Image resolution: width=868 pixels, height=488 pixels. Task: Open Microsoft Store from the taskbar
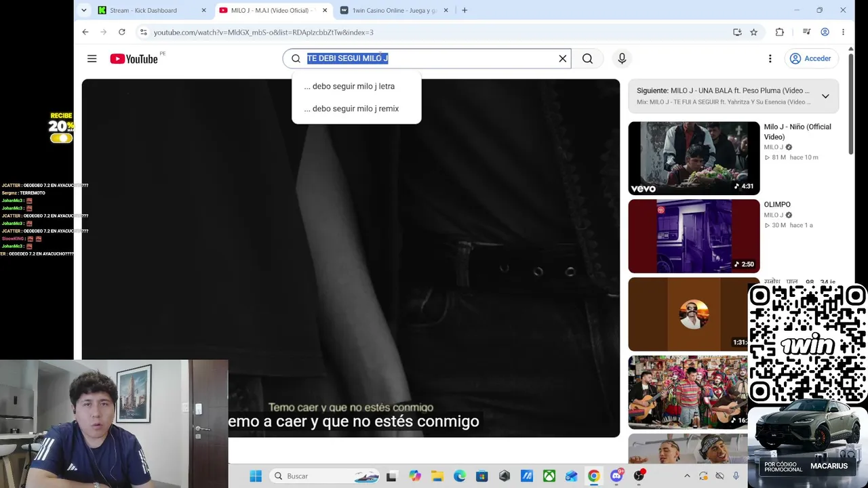[x=481, y=476]
